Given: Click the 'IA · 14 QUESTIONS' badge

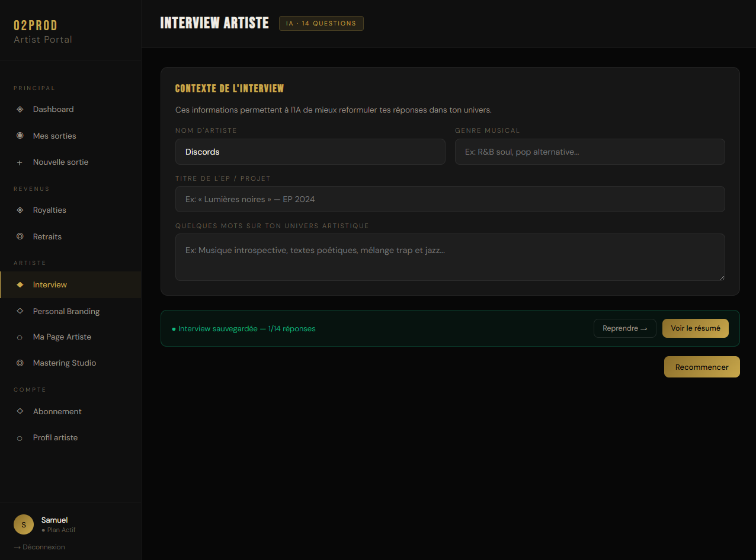Looking at the screenshot, I should point(321,24).
